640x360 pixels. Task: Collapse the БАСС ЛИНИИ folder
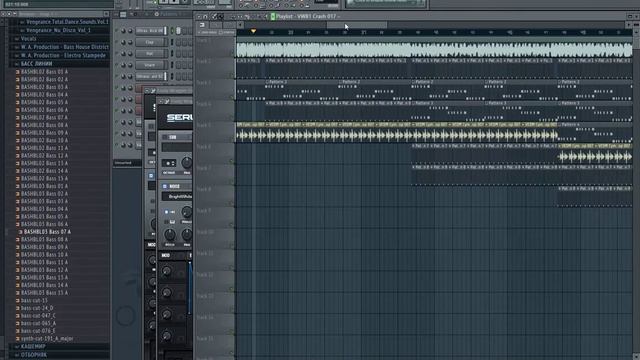[36, 64]
